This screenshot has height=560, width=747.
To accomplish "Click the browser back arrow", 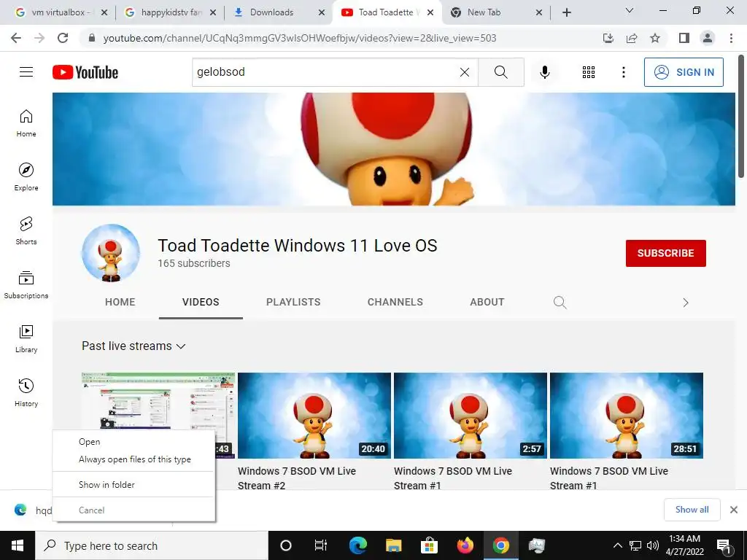I will [16, 38].
